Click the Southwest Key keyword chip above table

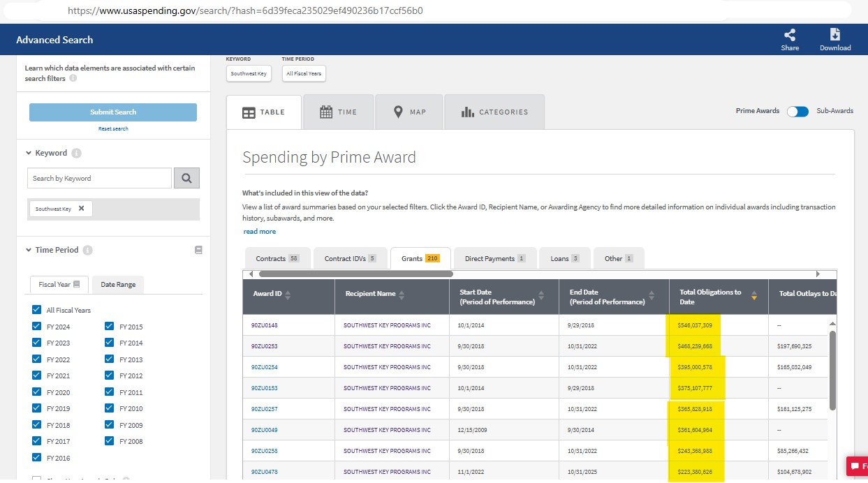[x=249, y=73]
